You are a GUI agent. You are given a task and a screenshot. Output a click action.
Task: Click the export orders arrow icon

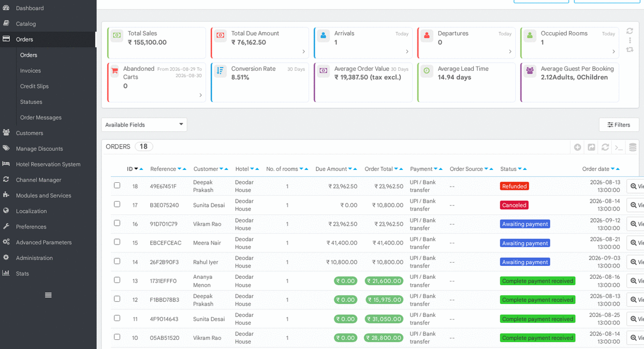point(591,147)
